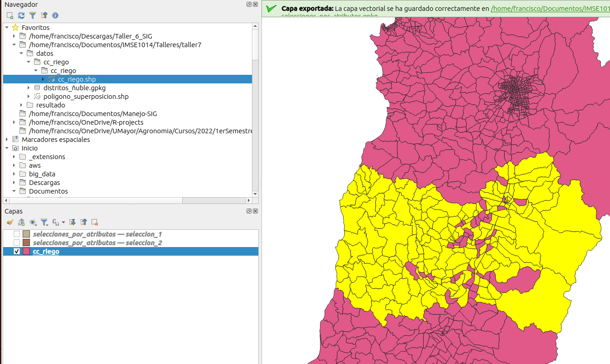Viewport: 610px width, 364px height.
Task: Expand the resultado folder
Action: click(x=21, y=105)
